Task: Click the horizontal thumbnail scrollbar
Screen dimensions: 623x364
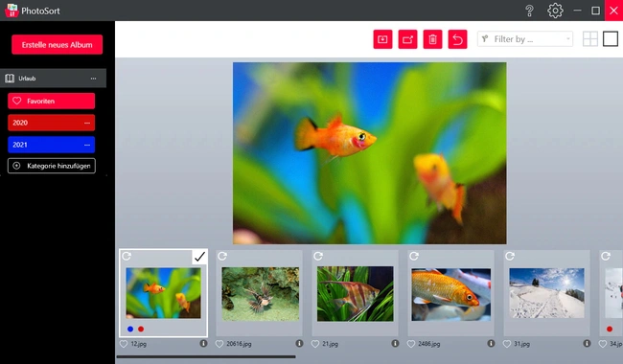Action: click(x=206, y=356)
